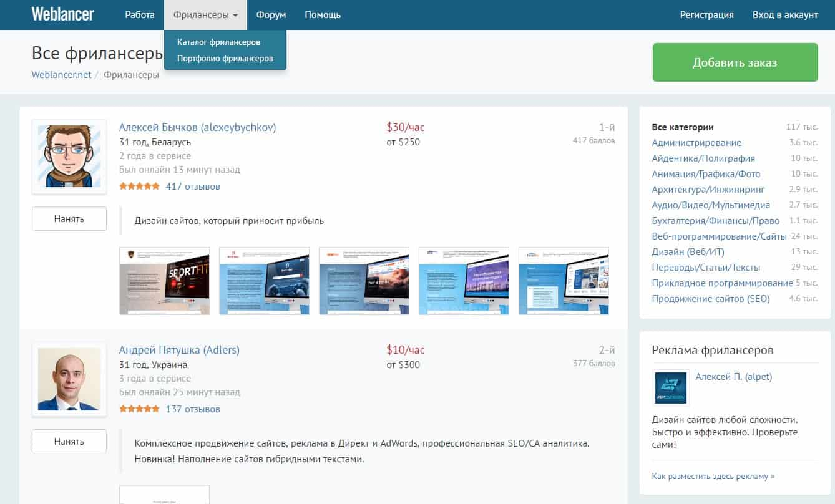Click Вход в аккаунт link
This screenshot has height=504, width=835.
click(x=785, y=15)
